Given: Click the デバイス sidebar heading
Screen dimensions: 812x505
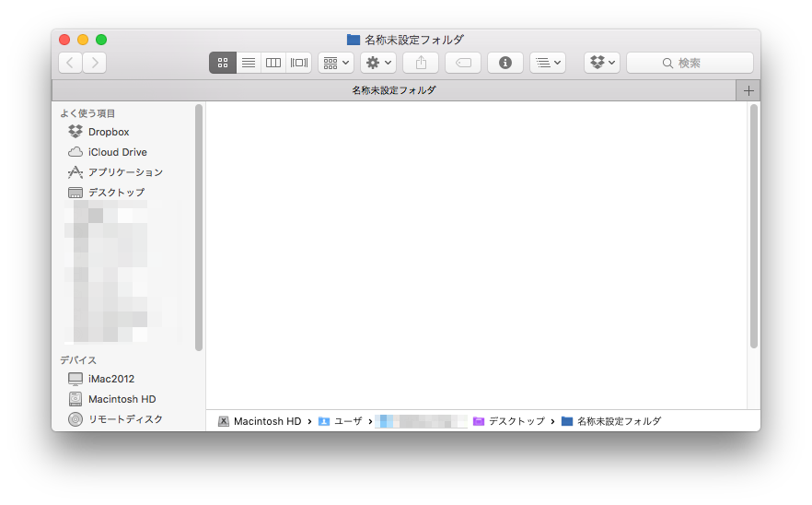Looking at the screenshot, I should (x=78, y=359).
